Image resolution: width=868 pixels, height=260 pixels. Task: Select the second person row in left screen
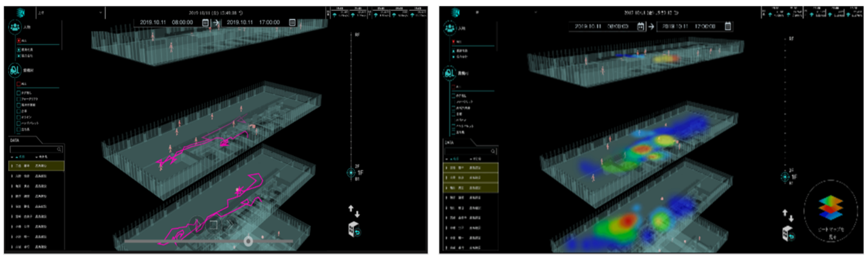point(36,176)
